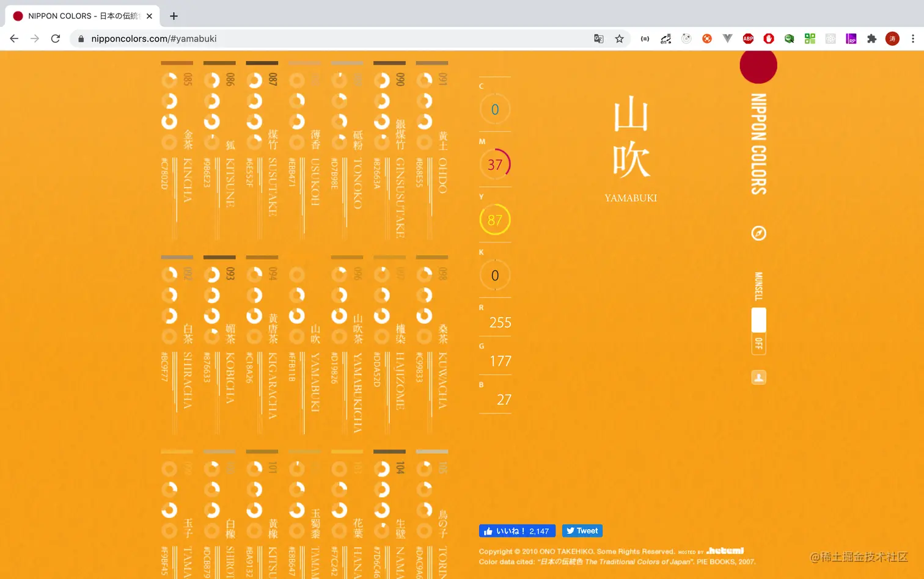Open Chrome three-dot menu

tap(913, 38)
